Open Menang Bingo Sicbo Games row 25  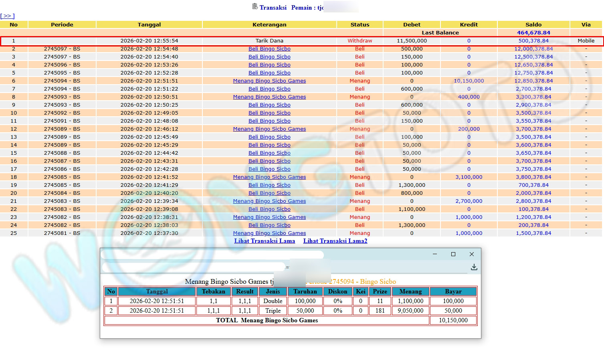pyautogui.click(x=269, y=233)
